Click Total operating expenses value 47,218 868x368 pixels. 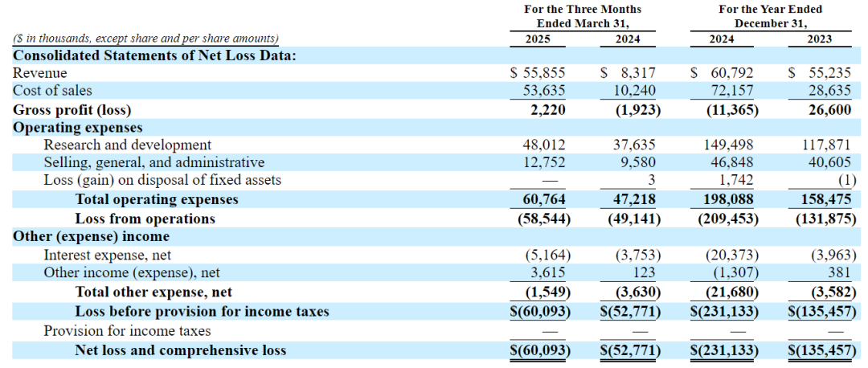[x=634, y=199]
